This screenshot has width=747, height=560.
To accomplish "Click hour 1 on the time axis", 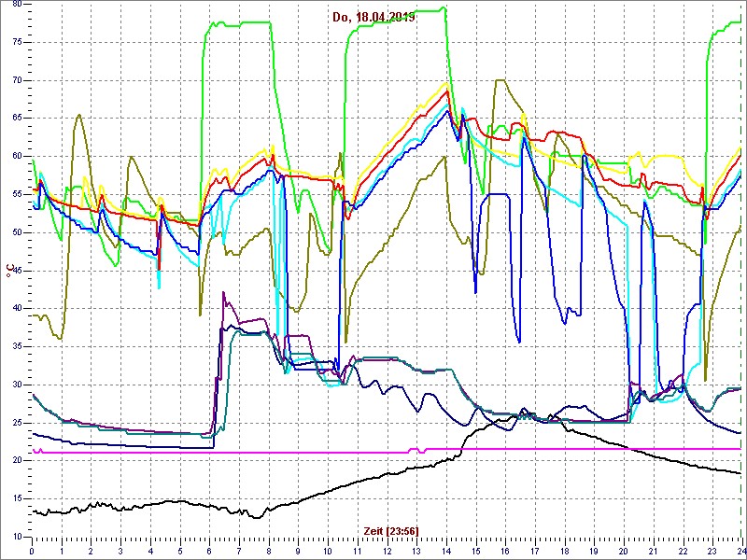I will point(62,551).
